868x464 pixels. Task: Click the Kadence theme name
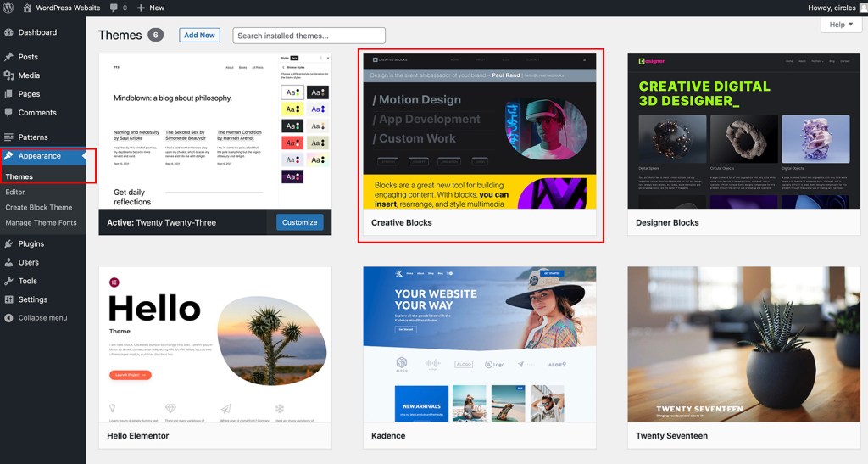click(388, 436)
